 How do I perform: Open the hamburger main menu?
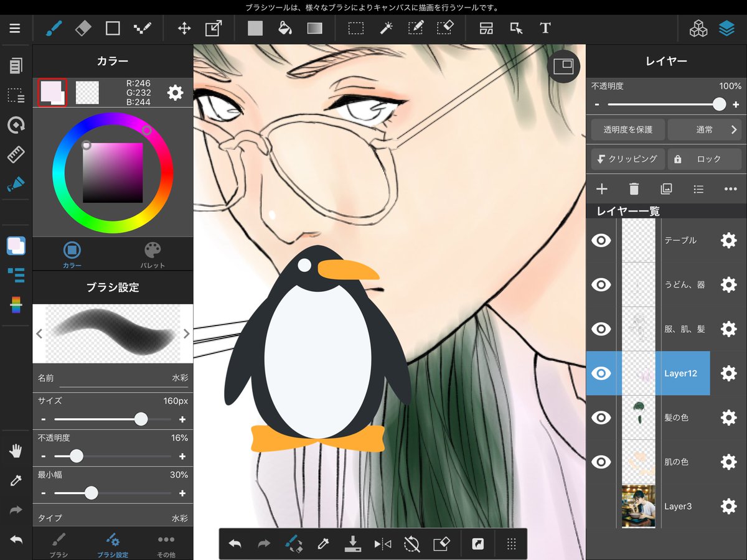click(x=15, y=29)
